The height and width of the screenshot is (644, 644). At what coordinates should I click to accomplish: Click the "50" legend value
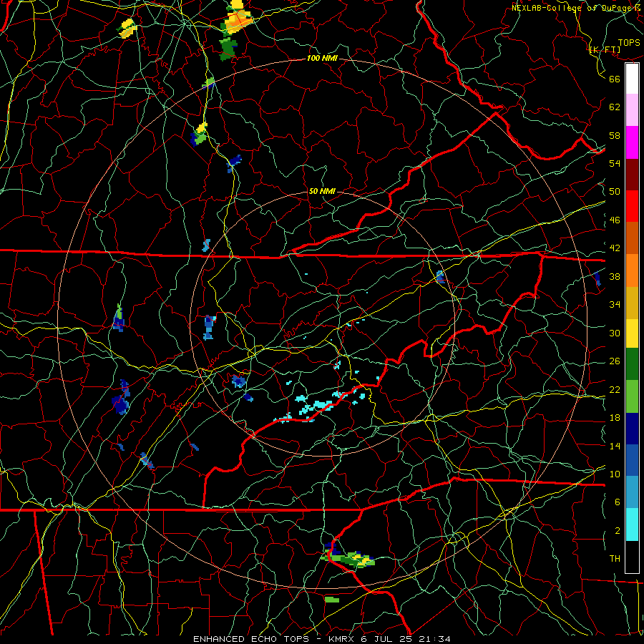[615, 192]
